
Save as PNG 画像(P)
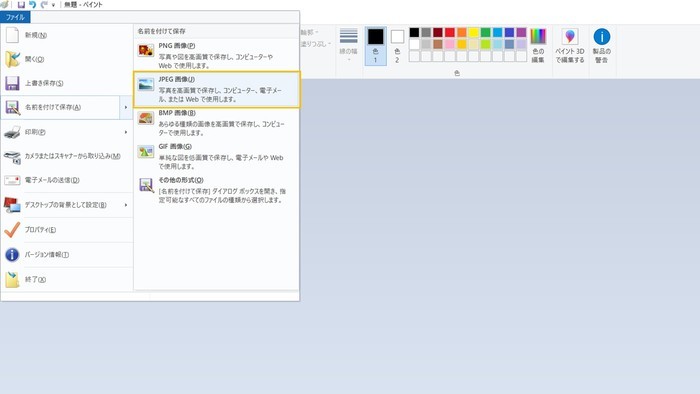click(x=217, y=55)
